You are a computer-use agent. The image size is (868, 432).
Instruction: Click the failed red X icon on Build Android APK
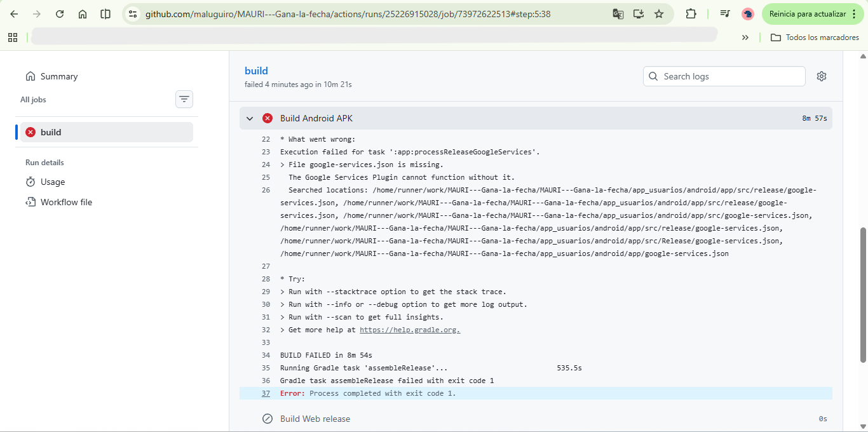click(268, 118)
